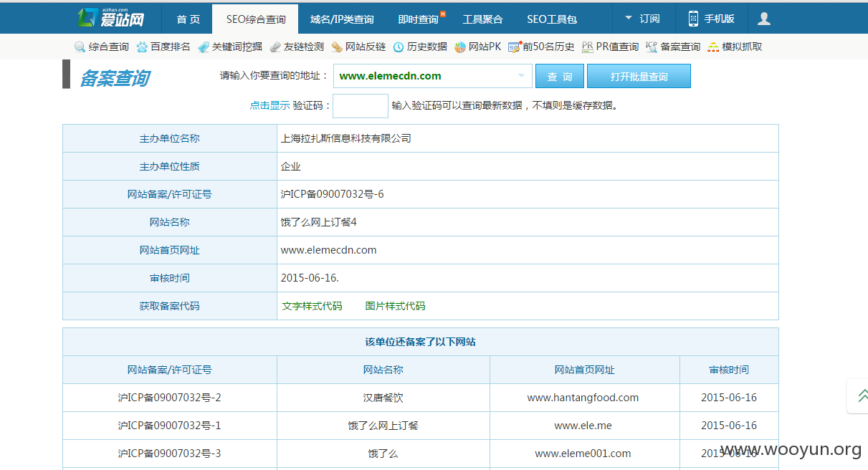Click the 企业 organization type value
Image resolution: width=868 pixels, height=470 pixels.
pyautogui.click(x=291, y=166)
